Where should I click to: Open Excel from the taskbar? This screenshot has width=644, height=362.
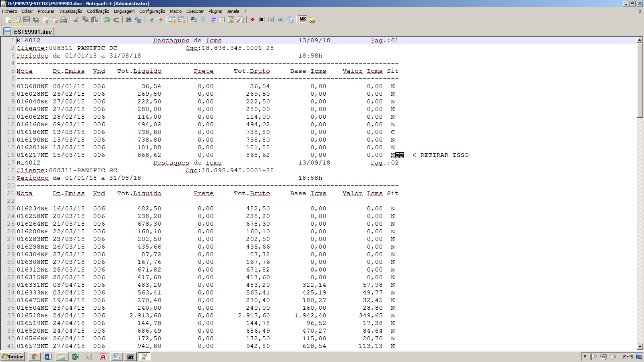[x=75, y=357]
